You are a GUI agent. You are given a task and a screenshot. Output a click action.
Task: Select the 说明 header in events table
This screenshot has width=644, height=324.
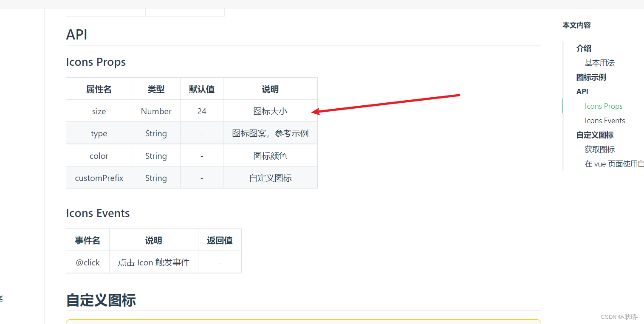click(x=153, y=240)
